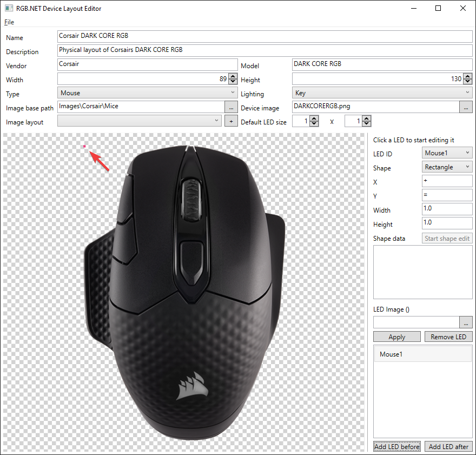Click the LED Image path field
This screenshot has width=476, height=455.
click(x=416, y=322)
